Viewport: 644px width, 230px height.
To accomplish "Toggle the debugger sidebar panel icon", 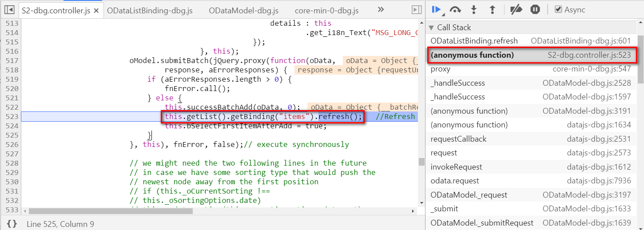I will point(416,9).
